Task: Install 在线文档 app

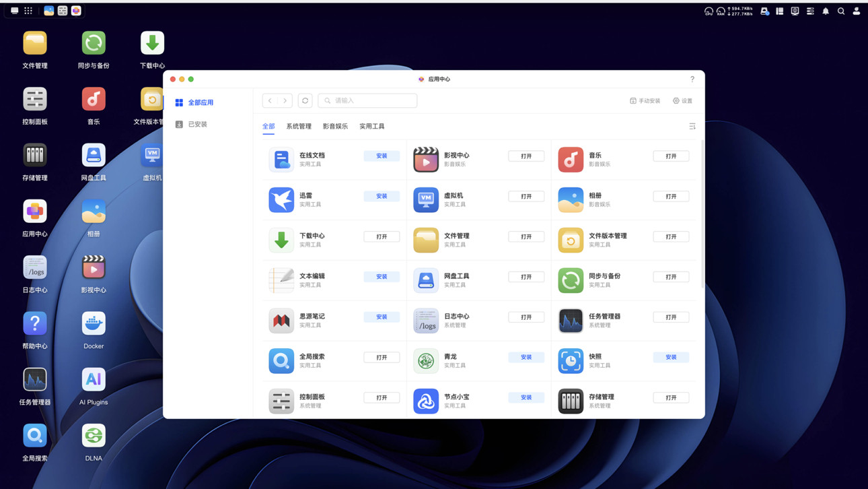Action: tap(382, 156)
